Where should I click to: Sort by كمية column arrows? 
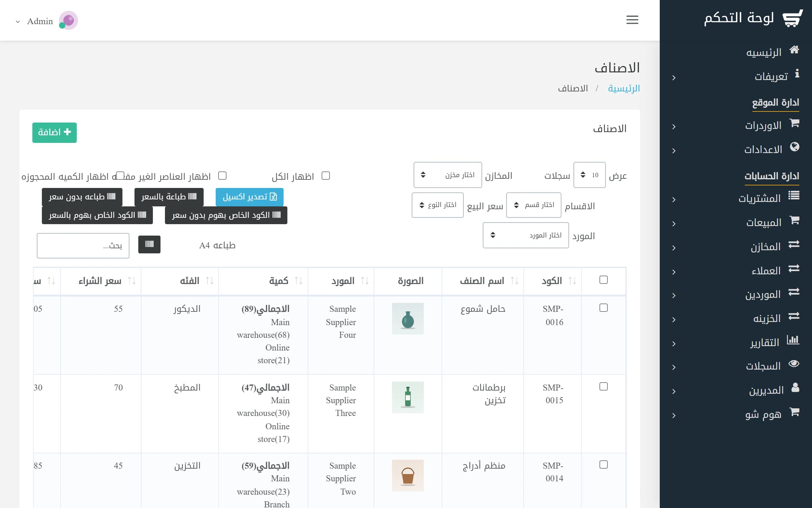point(298,281)
